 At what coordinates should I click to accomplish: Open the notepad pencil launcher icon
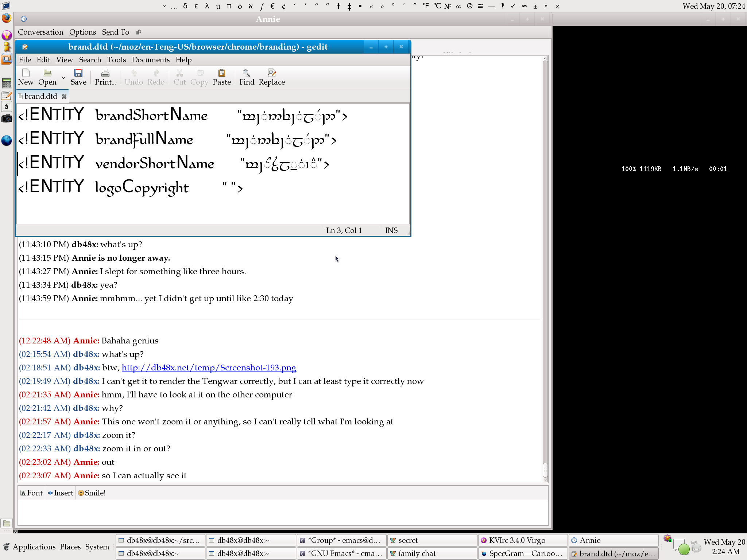tap(7, 96)
